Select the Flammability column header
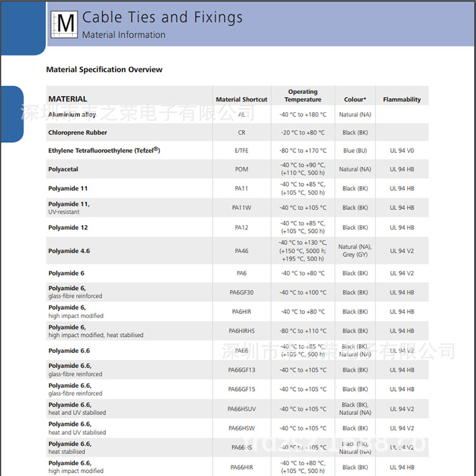This screenshot has height=476, width=476. click(402, 100)
